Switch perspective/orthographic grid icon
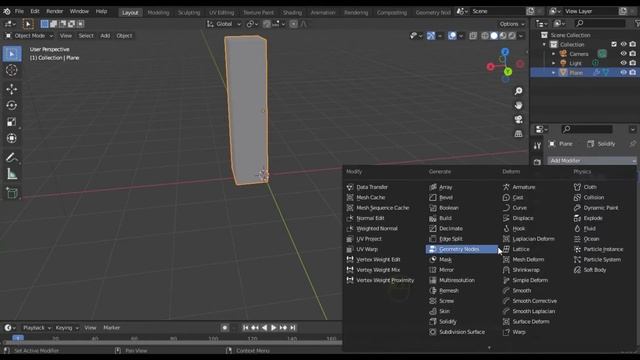This screenshot has width=640, height=360. point(518,133)
